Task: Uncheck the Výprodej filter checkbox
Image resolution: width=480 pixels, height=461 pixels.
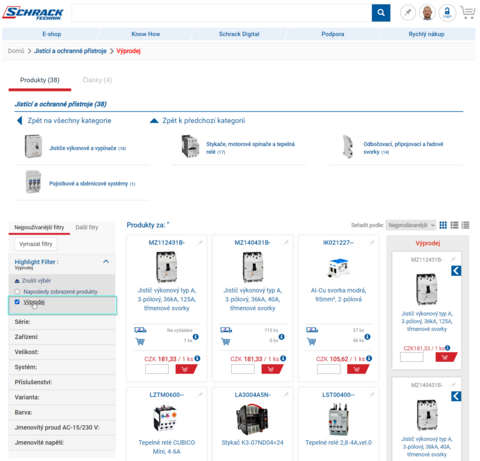Action: point(17,302)
